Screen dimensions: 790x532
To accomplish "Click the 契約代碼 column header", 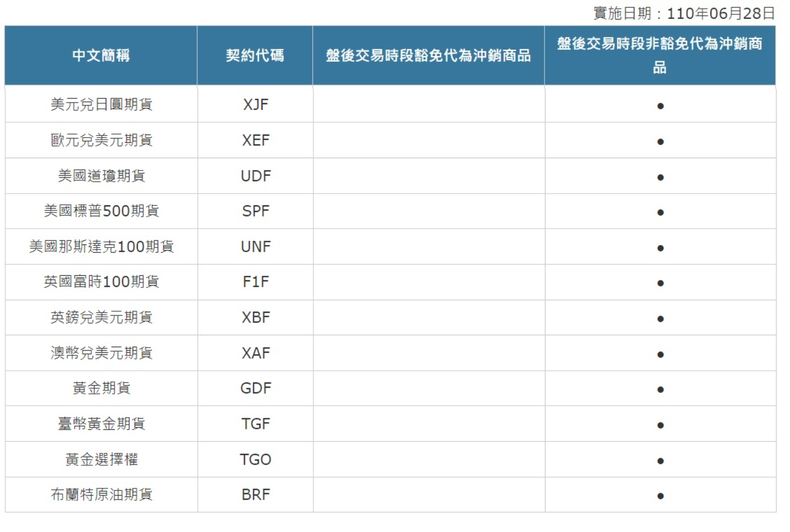I will tap(255, 55).
